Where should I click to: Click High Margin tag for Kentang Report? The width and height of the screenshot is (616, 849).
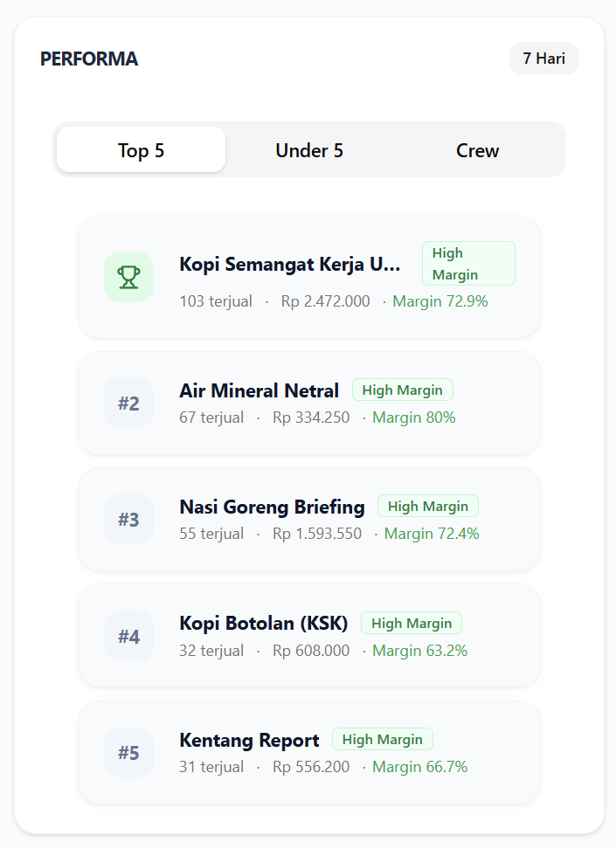click(382, 740)
